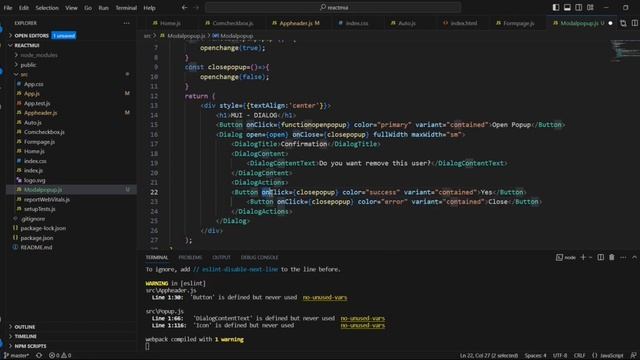This screenshot has height=360, width=640.
Task: Open the PROBLEMS panel tab
Action: click(190, 257)
